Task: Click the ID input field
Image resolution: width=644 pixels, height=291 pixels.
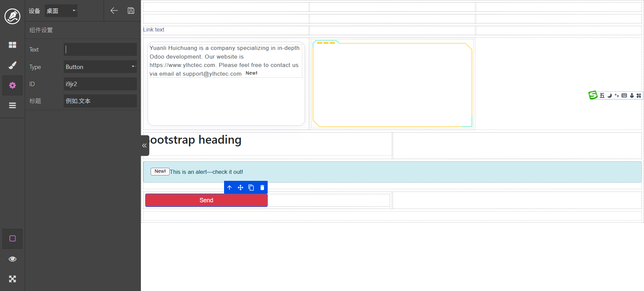Action: click(100, 84)
